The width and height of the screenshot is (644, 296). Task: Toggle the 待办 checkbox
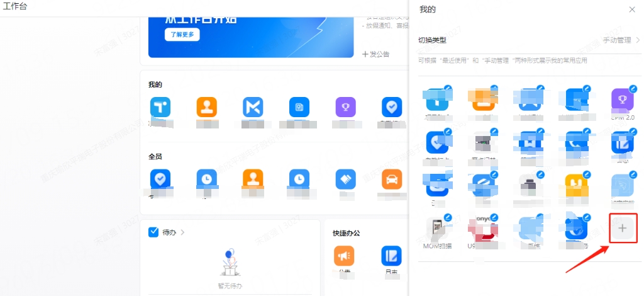[x=153, y=232]
